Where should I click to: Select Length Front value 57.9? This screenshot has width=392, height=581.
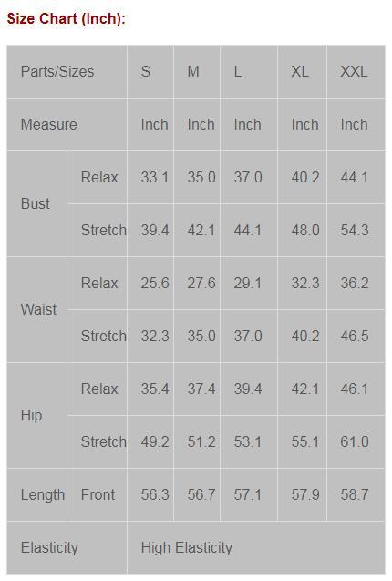pos(305,494)
